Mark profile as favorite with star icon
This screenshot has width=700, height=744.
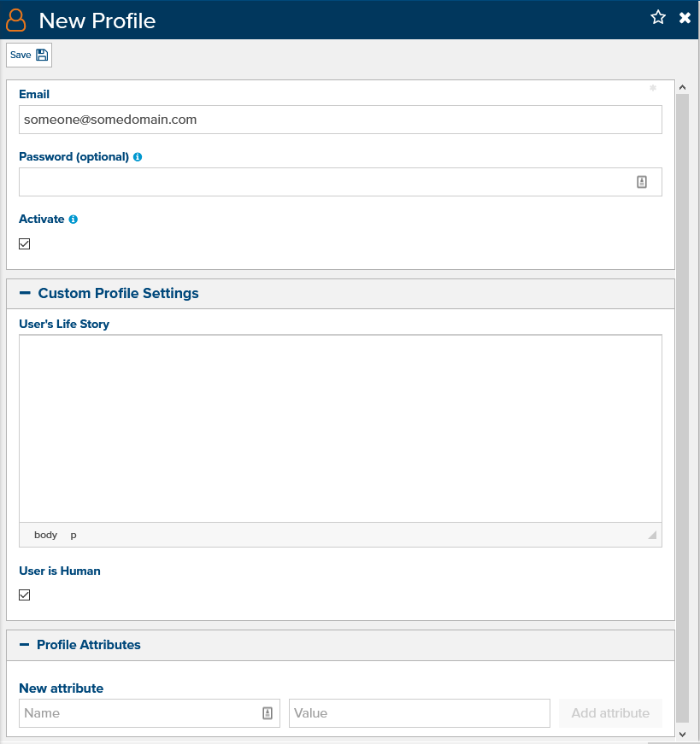pyautogui.click(x=658, y=18)
